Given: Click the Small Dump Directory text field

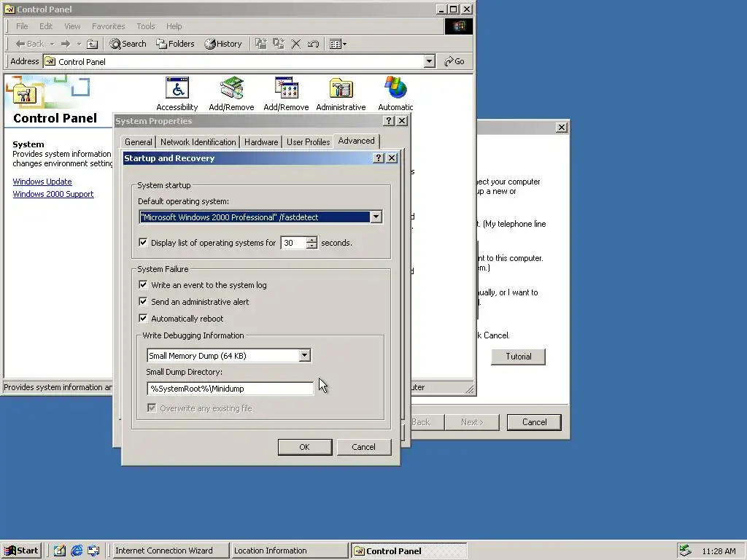Looking at the screenshot, I should [230, 389].
